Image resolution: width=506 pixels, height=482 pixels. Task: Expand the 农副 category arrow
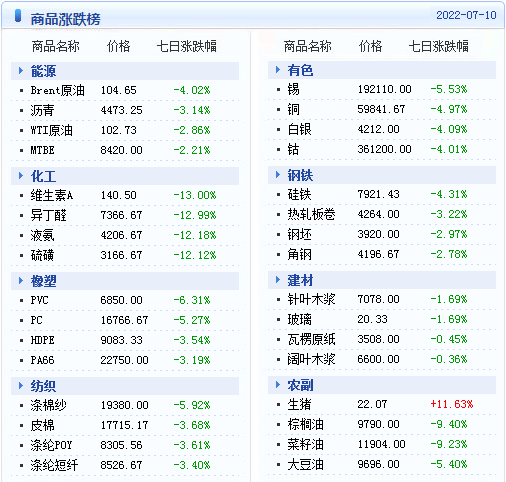tap(278, 385)
